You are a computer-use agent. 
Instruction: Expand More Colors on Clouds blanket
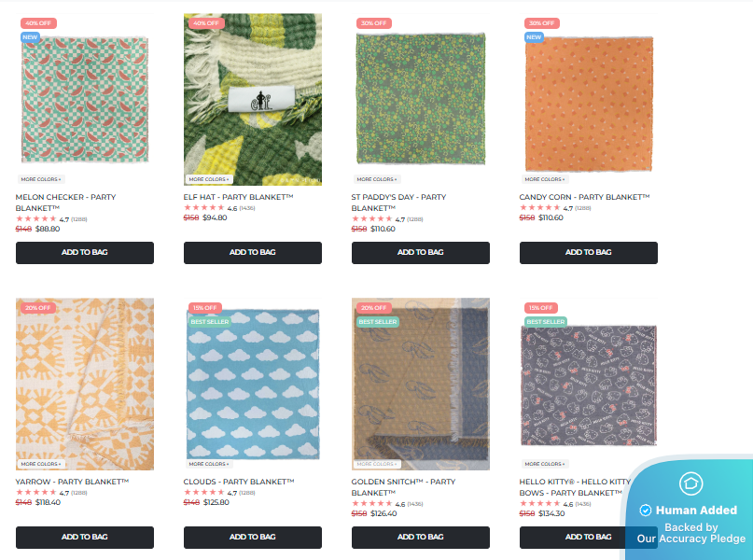point(210,464)
